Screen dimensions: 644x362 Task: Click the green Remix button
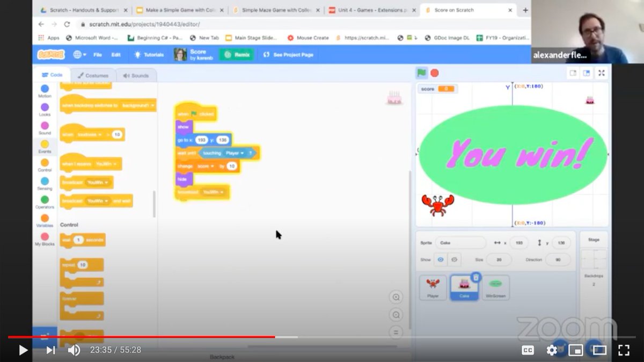(x=236, y=54)
